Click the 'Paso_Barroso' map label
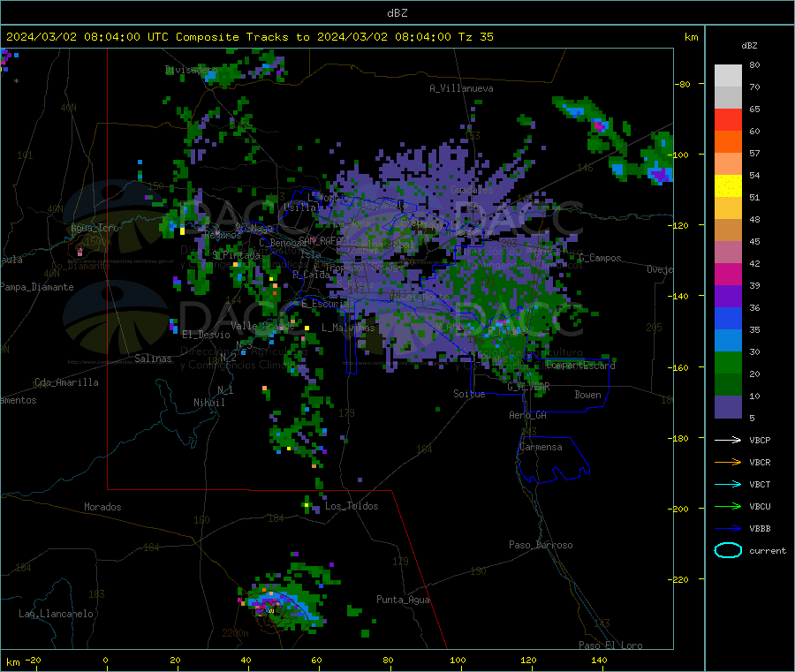The width and height of the screenshot is (795, 672). [x=541, y=545]
